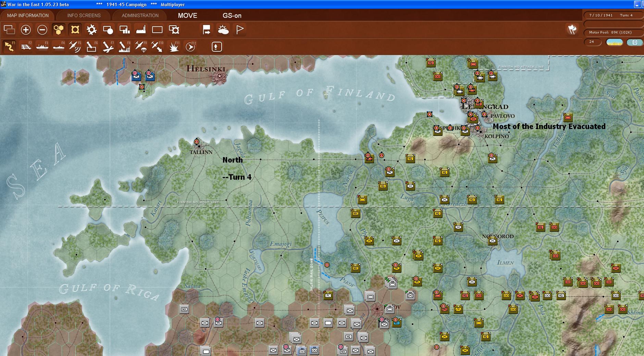Click the empty rectangle toolbar icon
644x356 pixels.
pos(157,30)
